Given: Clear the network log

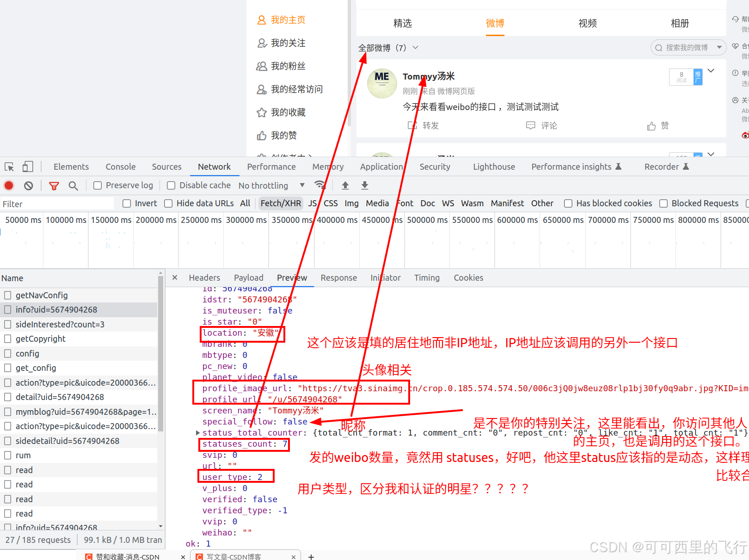Looking at the screenshot, I should (x=29, y=185).
